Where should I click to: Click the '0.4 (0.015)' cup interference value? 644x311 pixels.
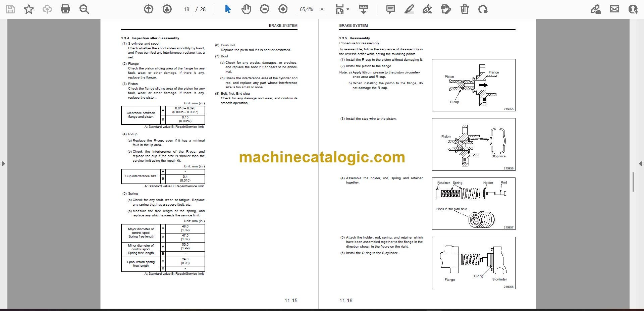pos(185,178)
